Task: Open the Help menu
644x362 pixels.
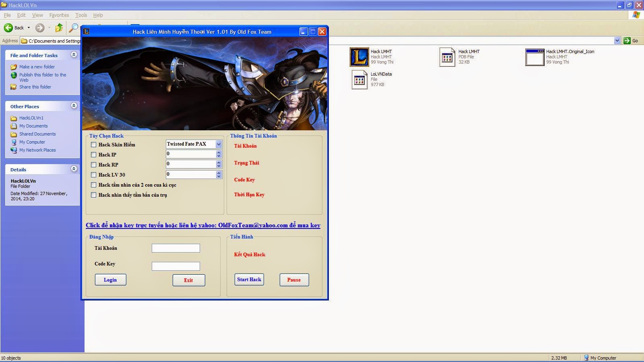Action: pos(98,15)
